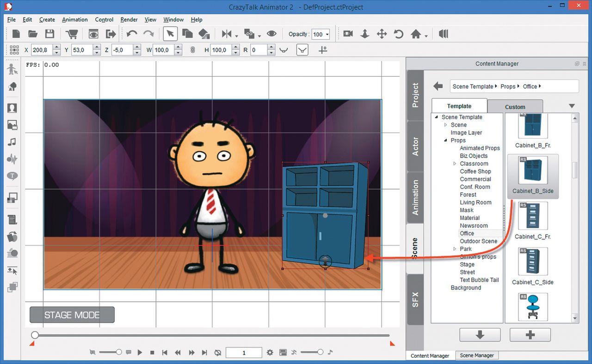Toggle the width-height lock ratio link
The height and width of the screenshot is (364, 592).
pos(193,50)
